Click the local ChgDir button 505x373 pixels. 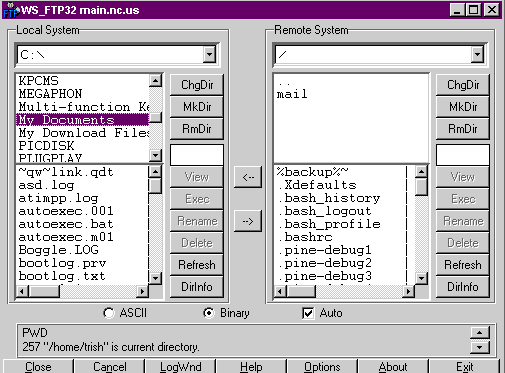(197, 85)
